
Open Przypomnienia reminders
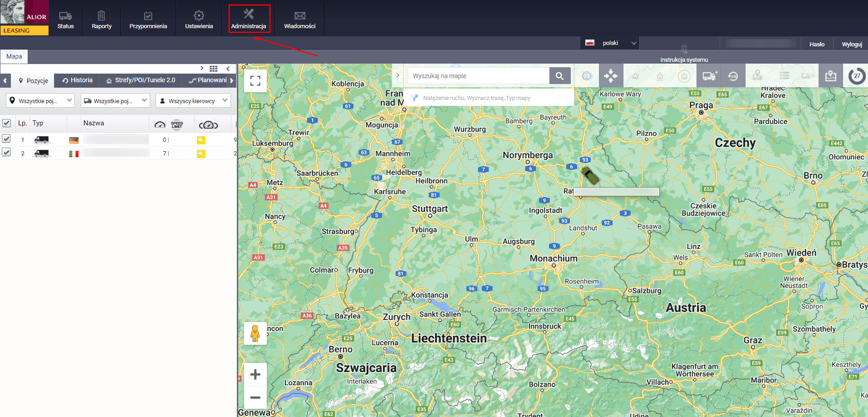coord(148,19)
